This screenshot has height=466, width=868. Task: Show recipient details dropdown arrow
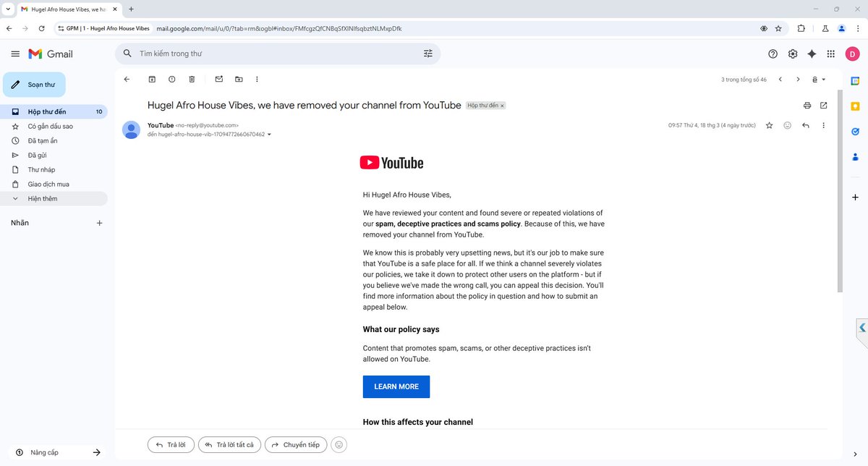(x=269, y=135)
